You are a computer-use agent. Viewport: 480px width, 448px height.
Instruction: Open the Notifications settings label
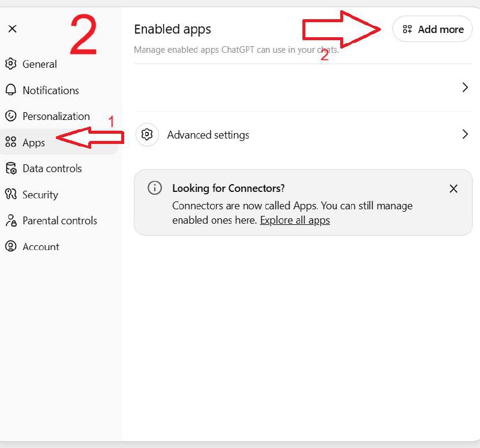[x=50, y=91]
